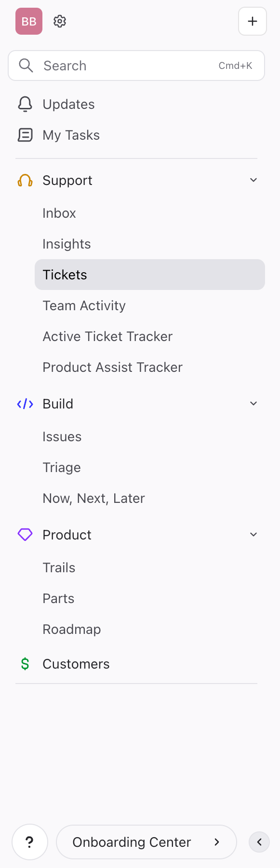
Task: Open the Tickets view
Action: coord(65,274)
